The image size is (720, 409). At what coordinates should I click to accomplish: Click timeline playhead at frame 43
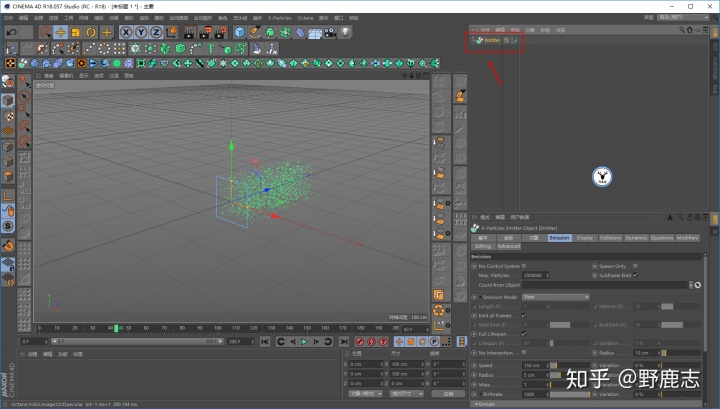pyautogui.click(x=116, y=328)
